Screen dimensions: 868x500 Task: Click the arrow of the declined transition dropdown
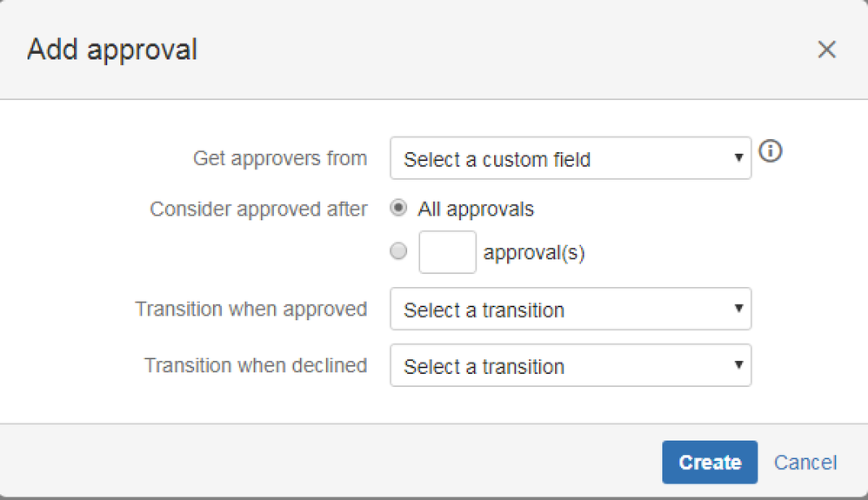point(738,365)
